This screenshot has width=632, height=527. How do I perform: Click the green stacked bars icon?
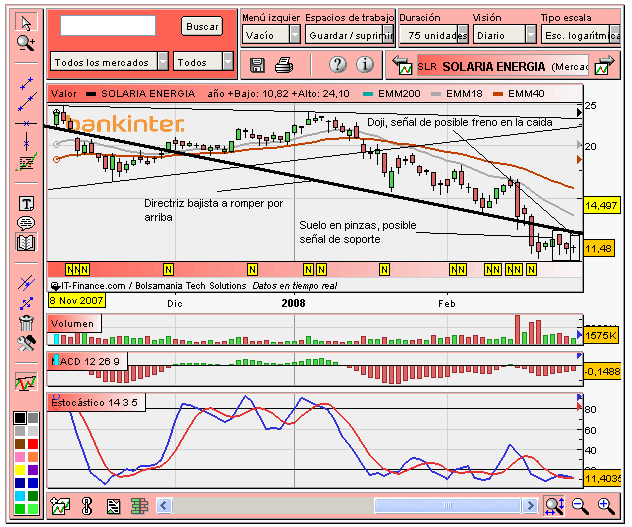click(x=139, y=506)
